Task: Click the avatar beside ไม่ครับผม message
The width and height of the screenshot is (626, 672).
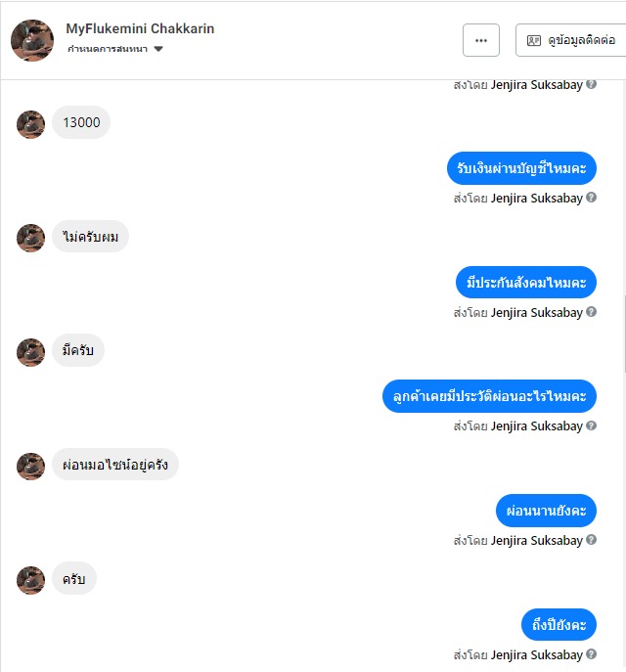Action: point(30,238)
